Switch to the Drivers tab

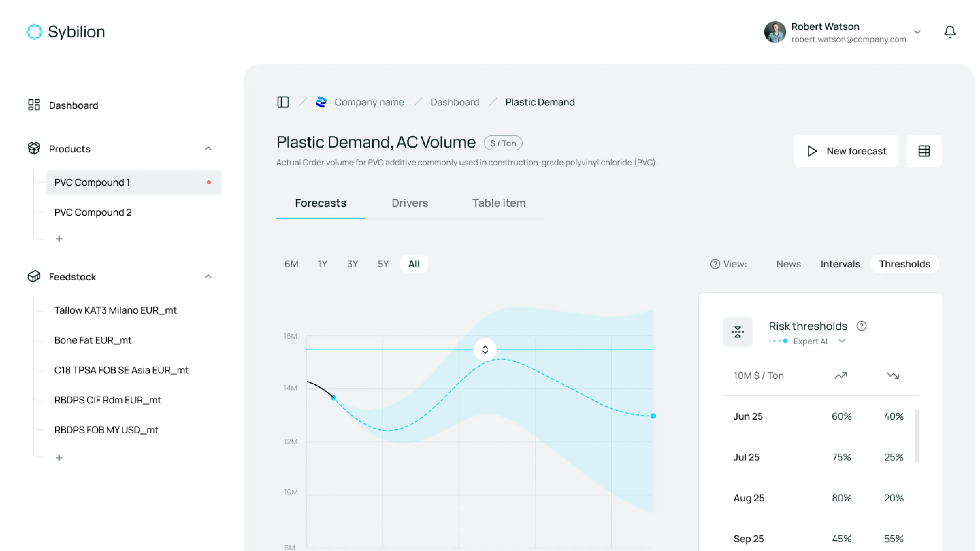[410, 203]
